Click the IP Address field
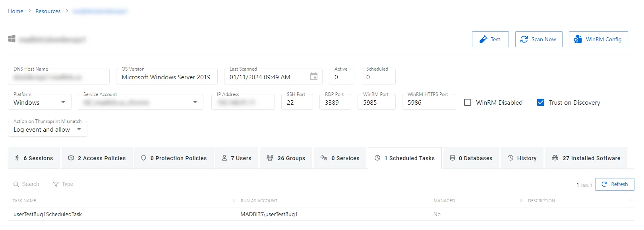Image resolution: width=644 pixels, height=230 pixels. click(243, 102)
